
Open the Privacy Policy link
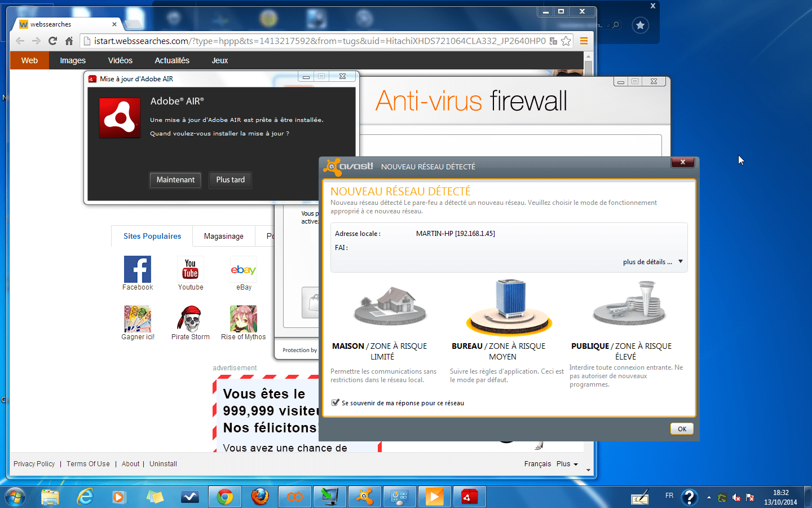coord(34,464)
